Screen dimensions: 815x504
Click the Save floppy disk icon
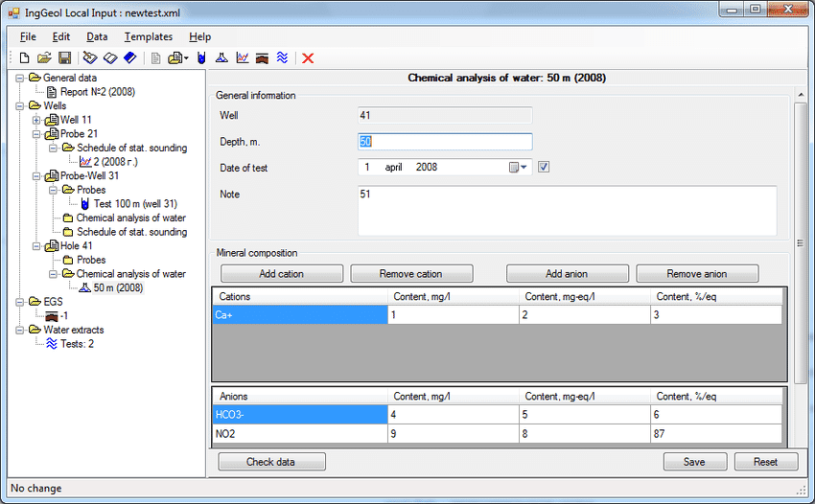(64, 58)
